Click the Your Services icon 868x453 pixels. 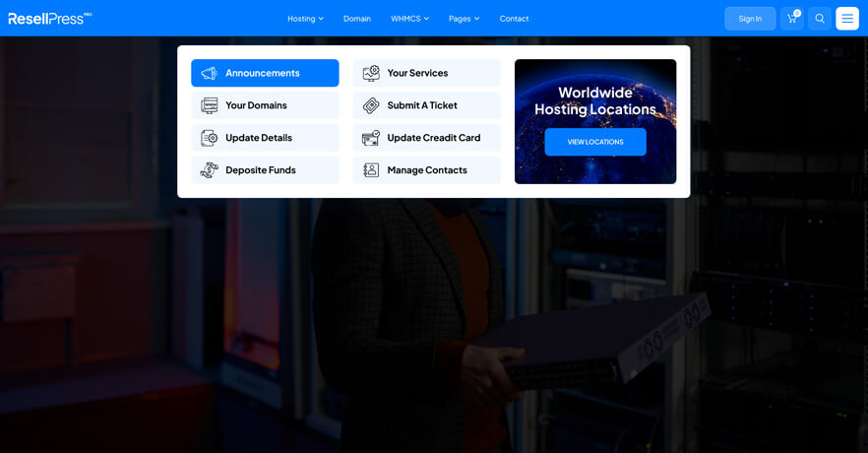(x=371, y=73)
